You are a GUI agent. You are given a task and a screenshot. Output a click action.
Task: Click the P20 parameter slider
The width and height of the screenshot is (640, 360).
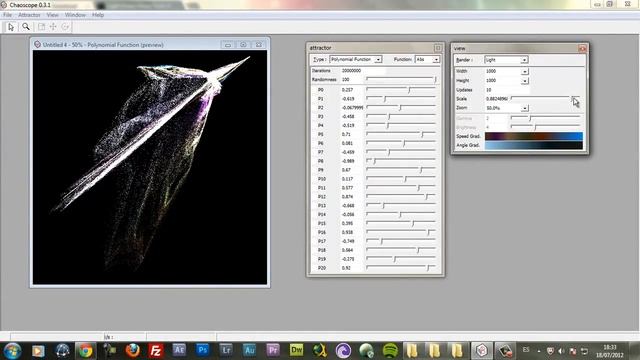pos(401,268)
